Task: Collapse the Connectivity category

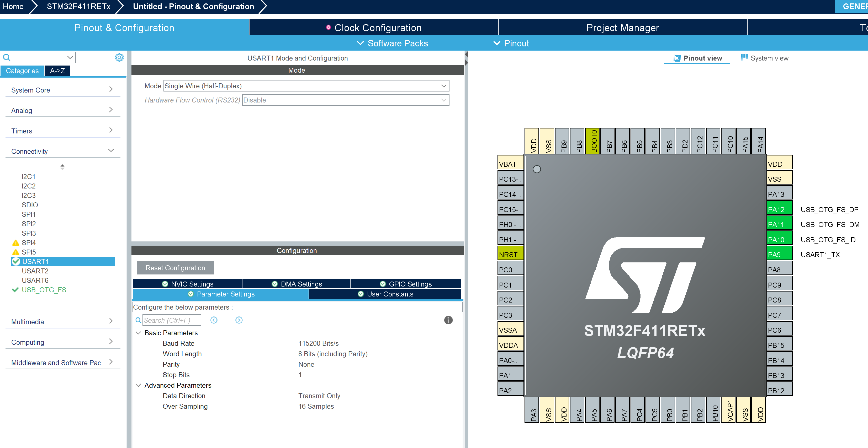Action: tap(111, 150)
